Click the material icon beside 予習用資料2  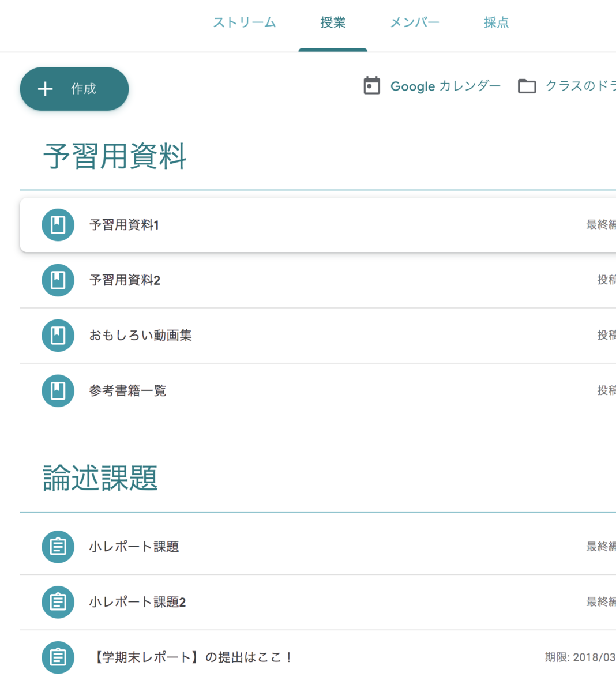58,280
